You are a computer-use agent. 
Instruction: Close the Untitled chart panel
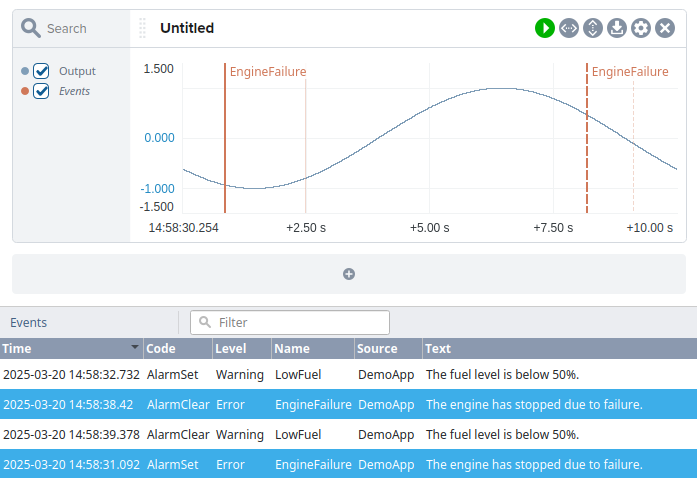point(665,28)
